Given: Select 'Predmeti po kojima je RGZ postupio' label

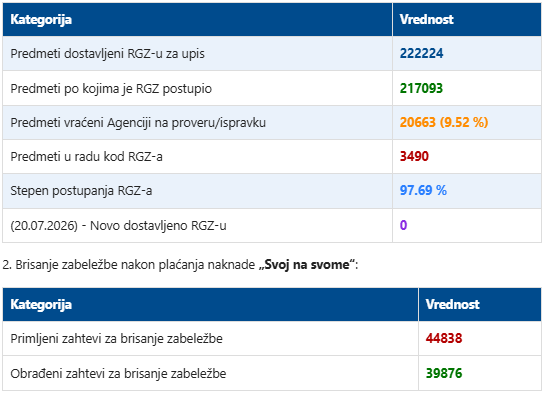Looking at the screenshot, I should (111, 89).
